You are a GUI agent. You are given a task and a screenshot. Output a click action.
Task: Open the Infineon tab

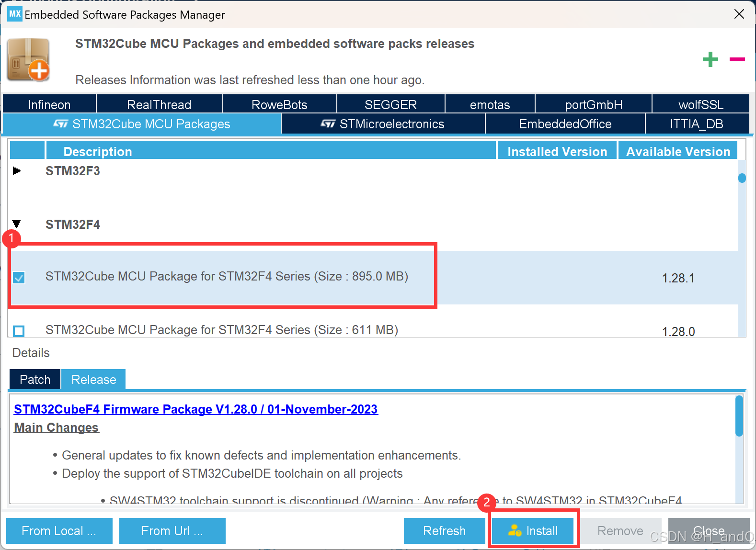(49, 104)
